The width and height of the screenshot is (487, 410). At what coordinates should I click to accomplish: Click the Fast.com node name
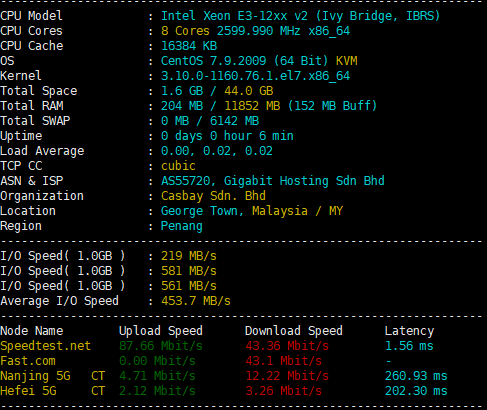(x=28, y=361)
